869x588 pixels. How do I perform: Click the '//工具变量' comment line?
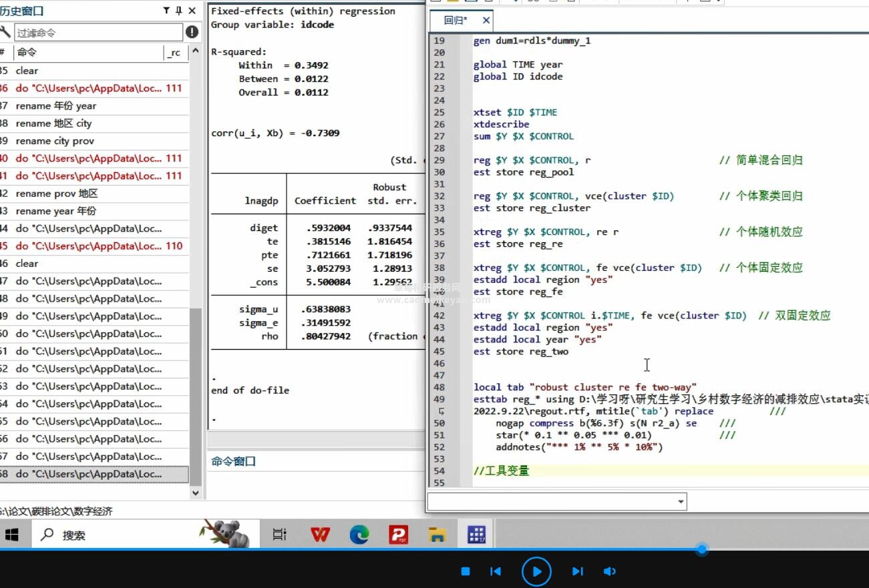pyautogui.click(x=501, y=471)
